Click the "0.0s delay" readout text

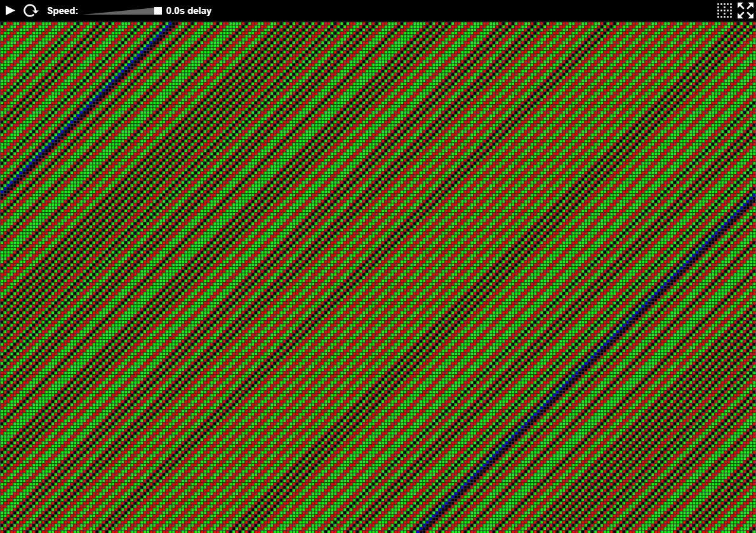click(189, 11)
